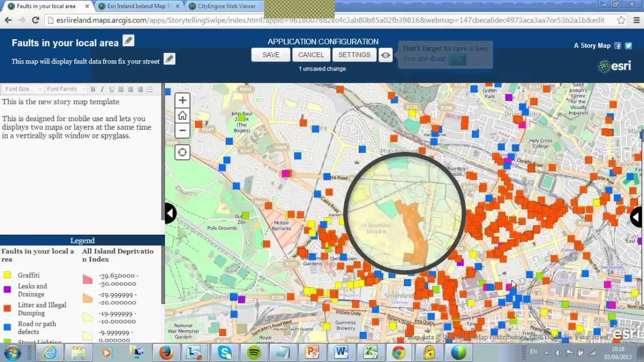Open Word from the taskbar
This screenshot has width=644, height=362.
[341, 352]
